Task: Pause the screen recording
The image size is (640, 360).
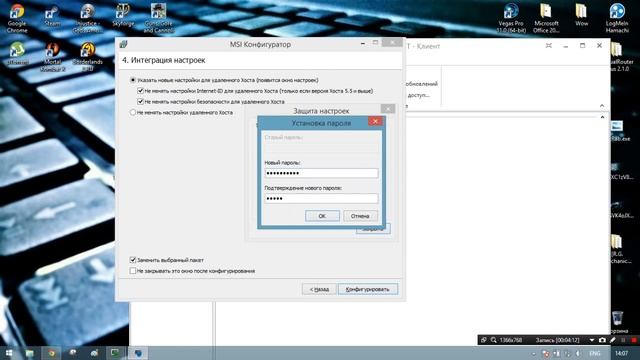Action: (623, 340)
